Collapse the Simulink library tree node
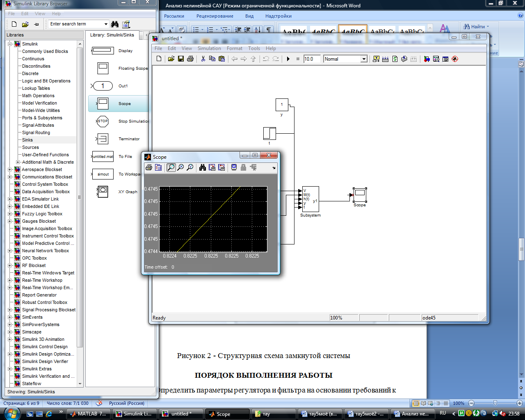The height and width of the screenshot is (420, 525). pos(10,44)
